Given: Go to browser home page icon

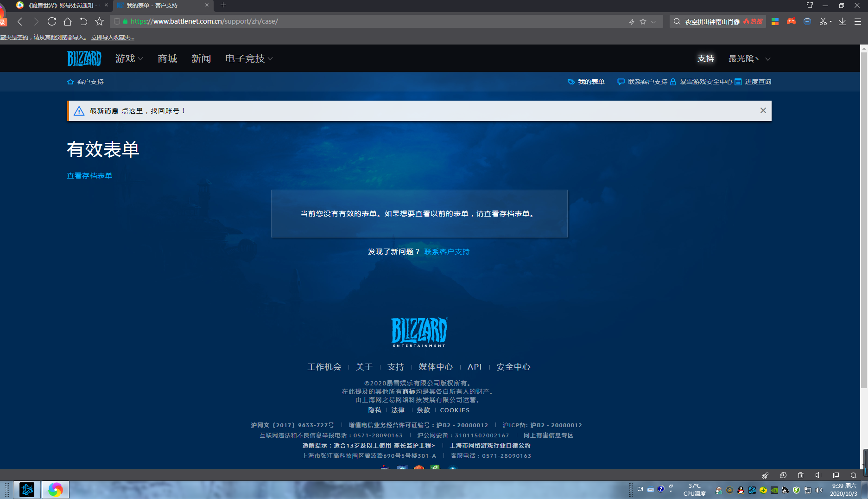Looking at the screenshot, I should click(x=68, y=21).
